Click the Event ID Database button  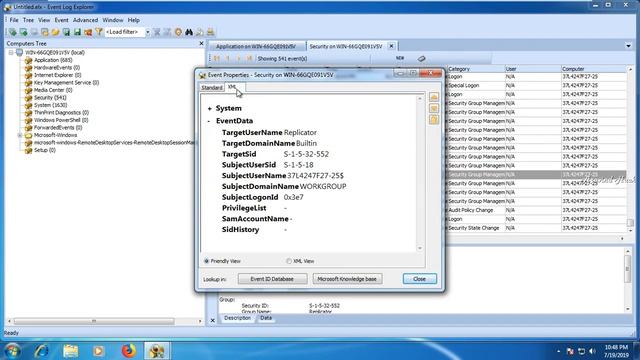click(272, 279)
